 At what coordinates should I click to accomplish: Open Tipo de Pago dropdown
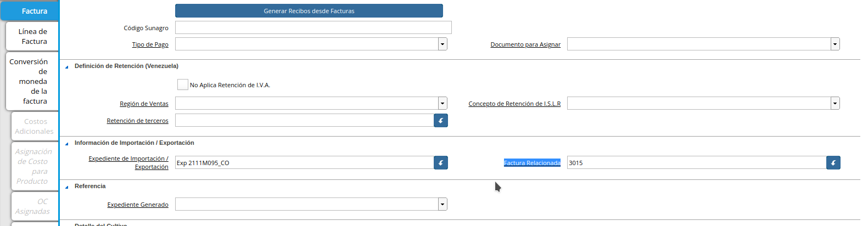coord(443,44)
